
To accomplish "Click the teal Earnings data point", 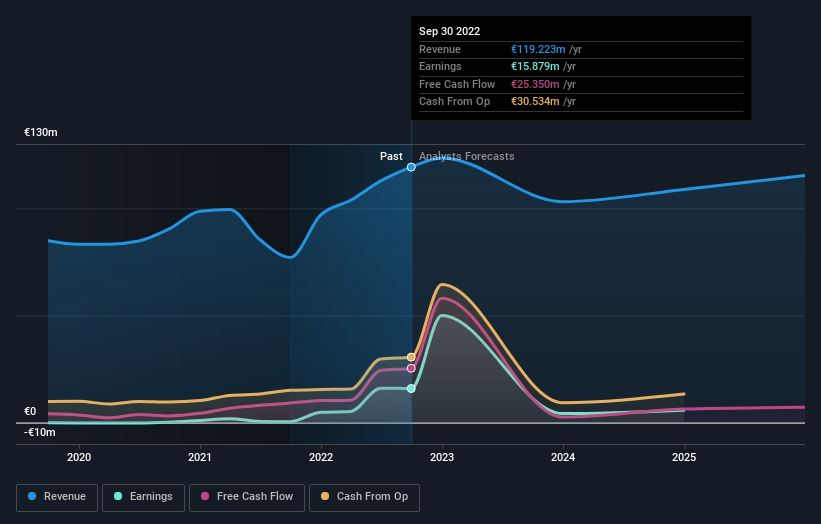I will (x=411, y=388).
